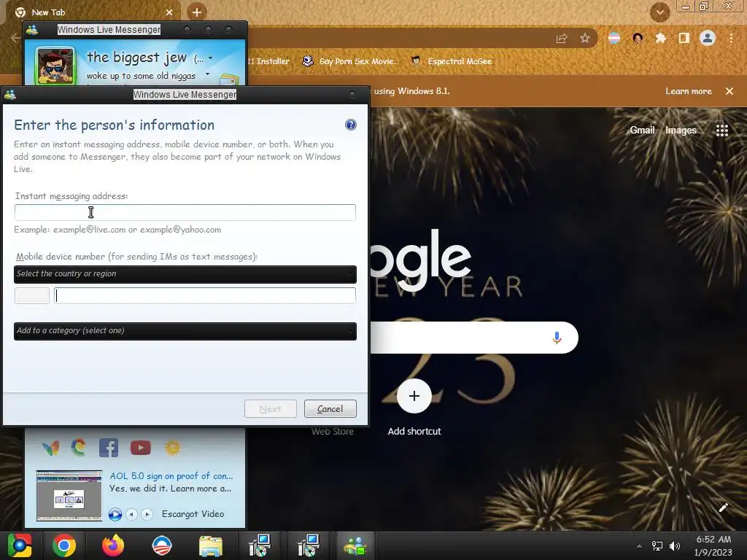Viewport: 747px width, 560px height.
Task: Open Web Store shortcut
Action: click(x=333, y=432)
